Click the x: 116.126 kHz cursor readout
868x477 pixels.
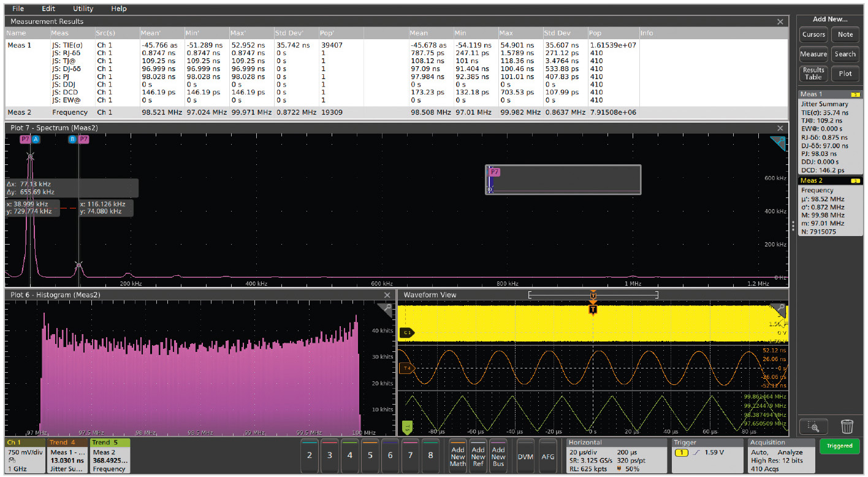pyautogui.click(x=106, y=208)
